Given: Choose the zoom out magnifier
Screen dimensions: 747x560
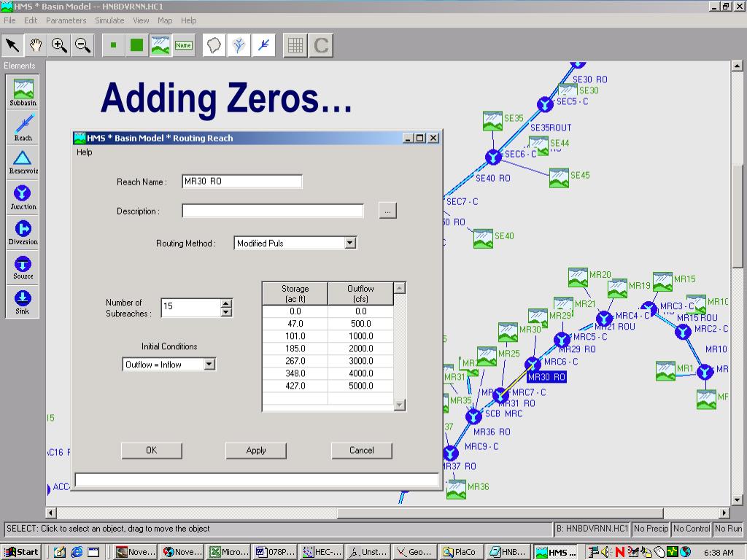Looking at the screenshot, I should tap(82, 45).
